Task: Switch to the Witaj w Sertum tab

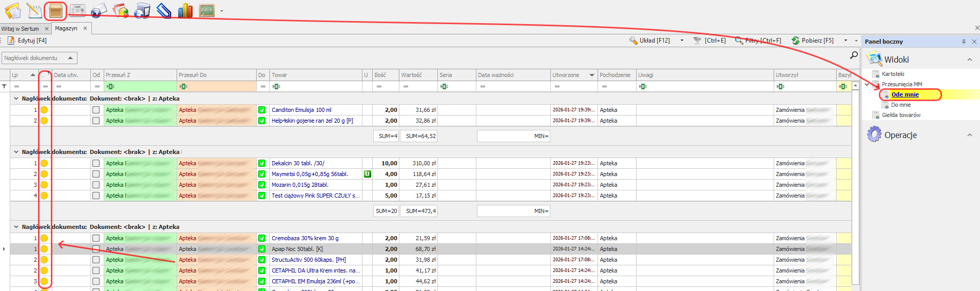Action: pyautogui.click(x=20, y=29)
